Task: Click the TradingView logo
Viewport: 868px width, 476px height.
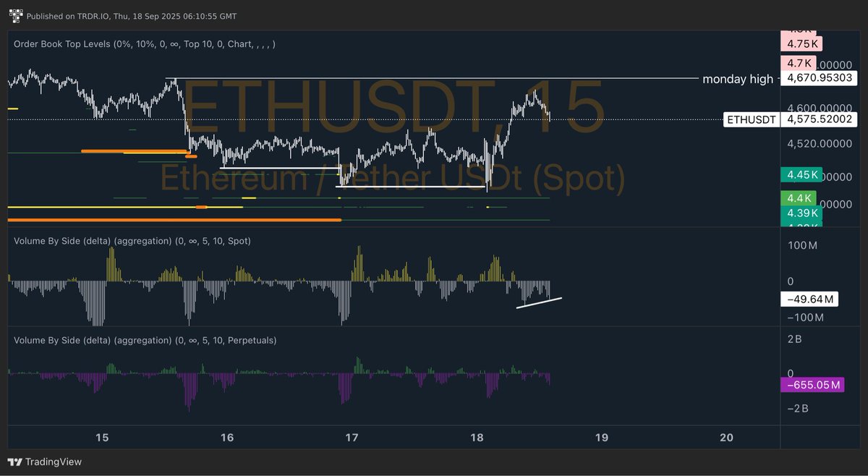Action: pos(45,462)
